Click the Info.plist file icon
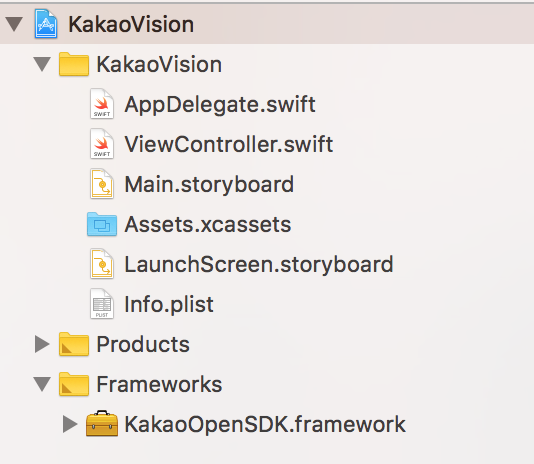534x464 pixels. [102, 304]
